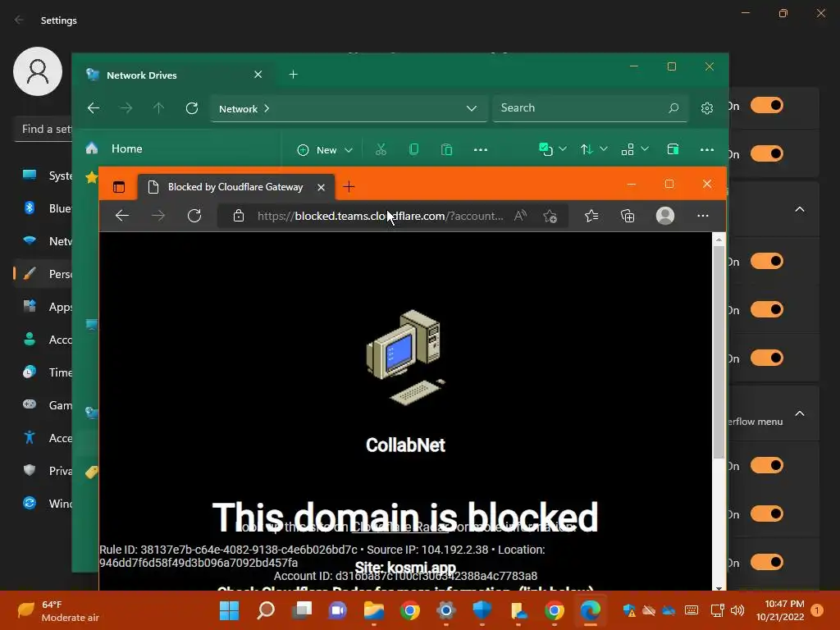Open the taskbar clock showing 10:47 PM

[x=779, y=610]
